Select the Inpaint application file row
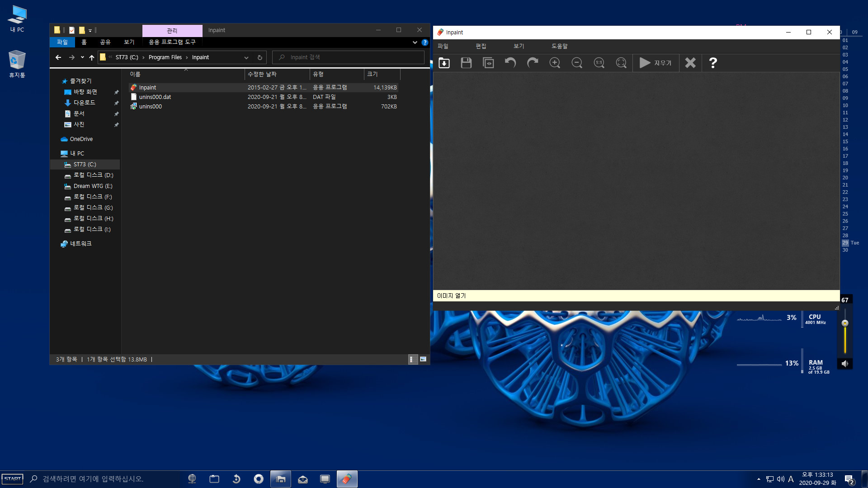Screen dimensions: 868x488 (x=264, y=88)
